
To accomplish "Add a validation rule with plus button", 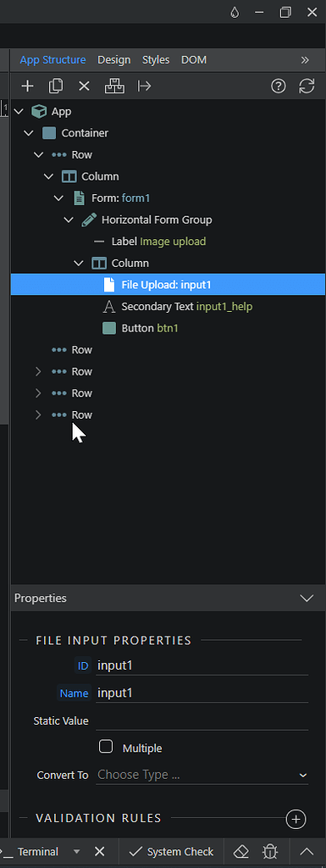I will [x=296, y=820].
